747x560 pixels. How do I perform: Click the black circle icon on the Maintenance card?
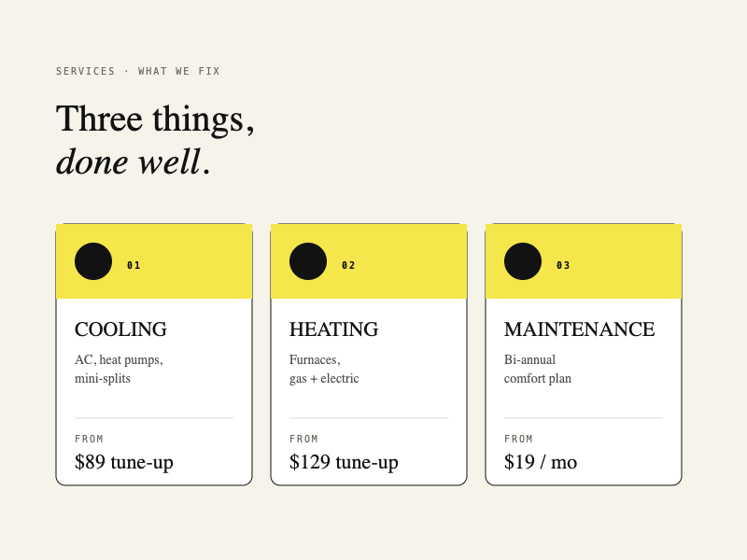[x=523, y=261]
